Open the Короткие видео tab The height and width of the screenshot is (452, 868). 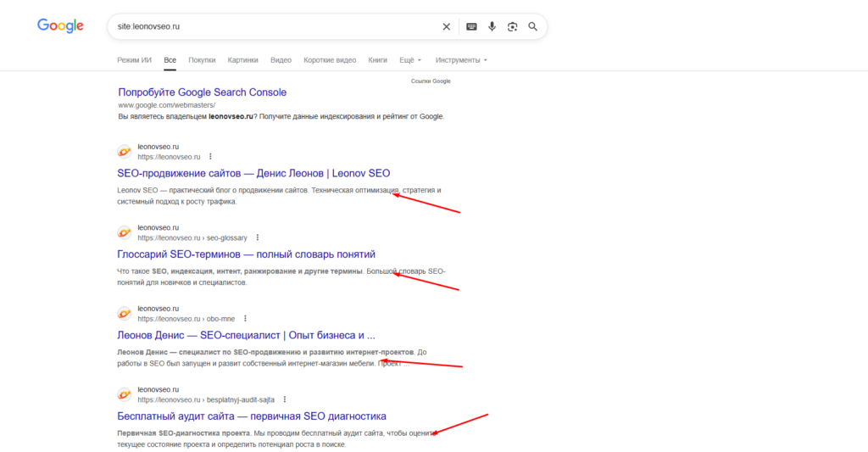[330, 60]
